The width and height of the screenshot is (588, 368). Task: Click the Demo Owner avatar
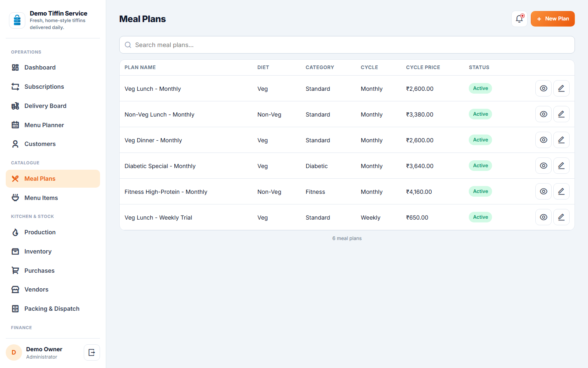click(x=14, y=352)
